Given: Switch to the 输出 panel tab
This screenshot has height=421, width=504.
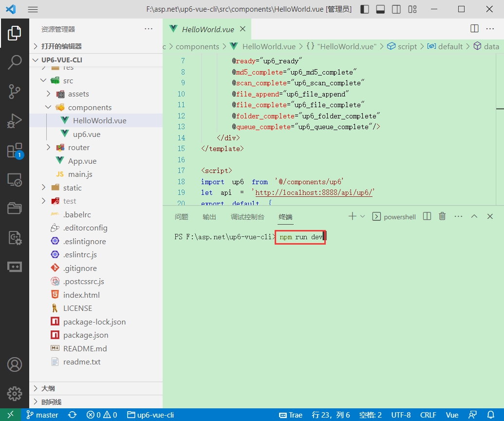Looking at the screenshot, I should tap(209, 217).
